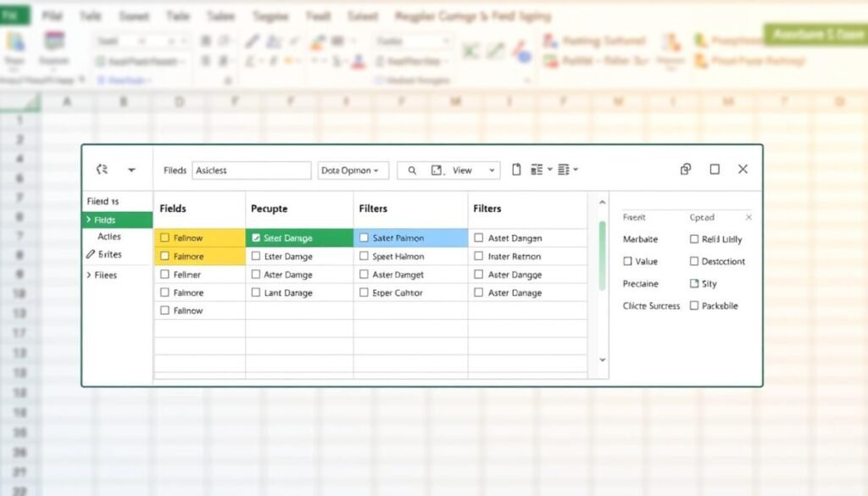Viewport: 868px width, 496px height.
Task: Click the green vertical scrollbar thumb
Action: click(x=603, y=256)
